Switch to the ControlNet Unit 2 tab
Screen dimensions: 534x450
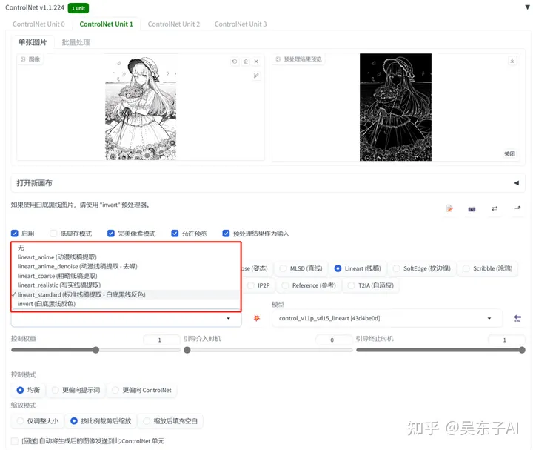coord(174,24)
